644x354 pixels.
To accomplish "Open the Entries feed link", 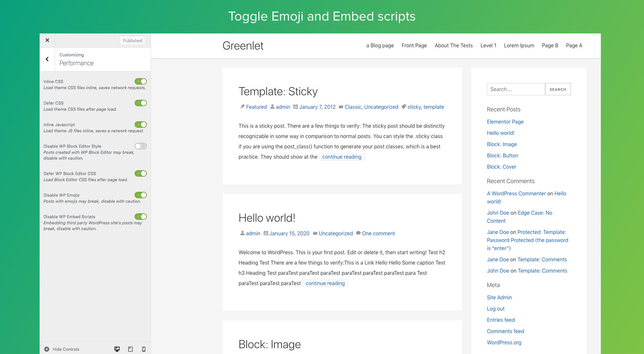I will pyautogui.click(x=501, y=320).
